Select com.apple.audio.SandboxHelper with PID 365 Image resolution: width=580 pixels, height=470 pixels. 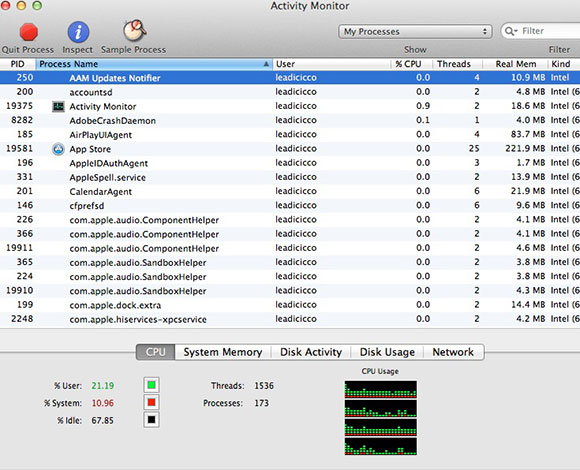(x=290, y=262)
